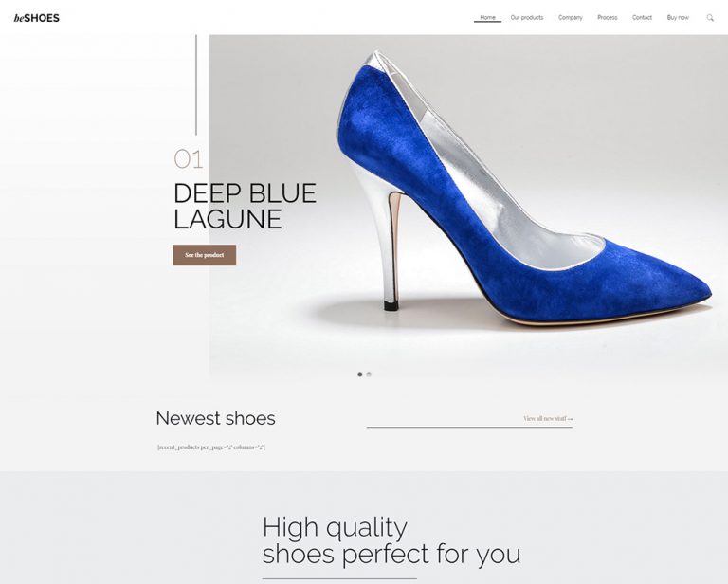
Task: Select the first slider dot
Action: [x=360, y=374]
